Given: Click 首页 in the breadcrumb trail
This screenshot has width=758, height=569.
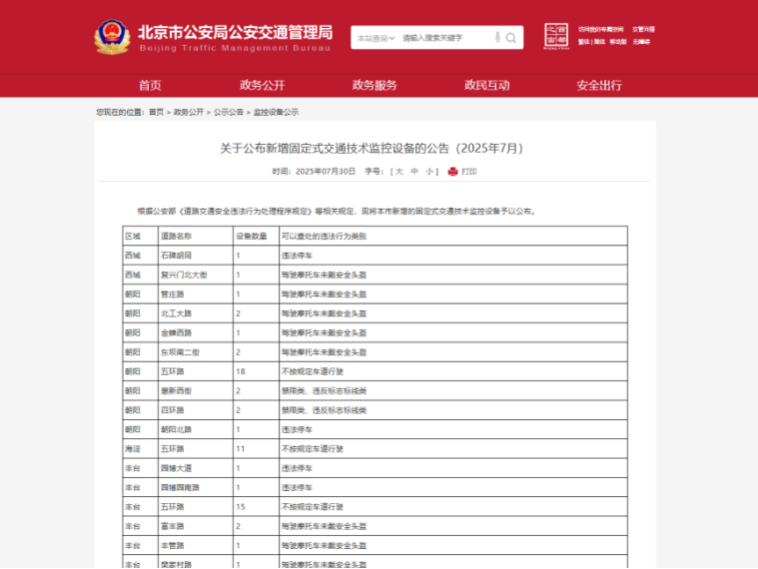Looking at the screenshot, I should click(x=156, y=112).
